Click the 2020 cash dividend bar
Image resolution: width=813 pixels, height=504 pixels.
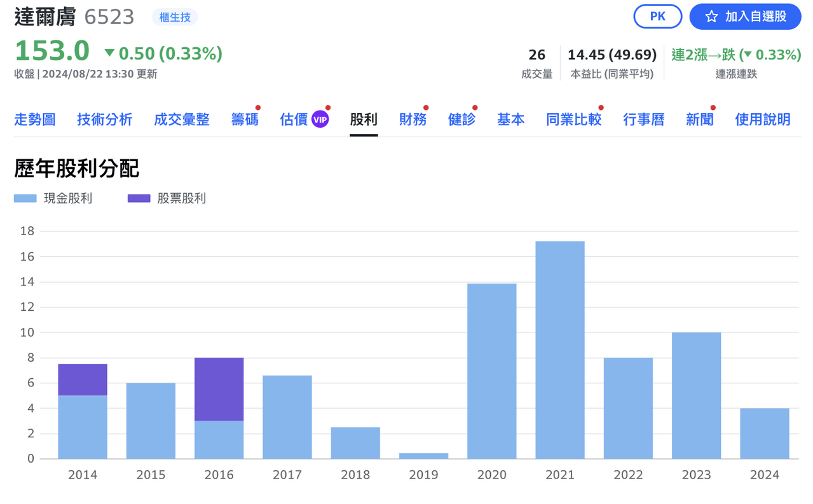[x=492, y=371]
